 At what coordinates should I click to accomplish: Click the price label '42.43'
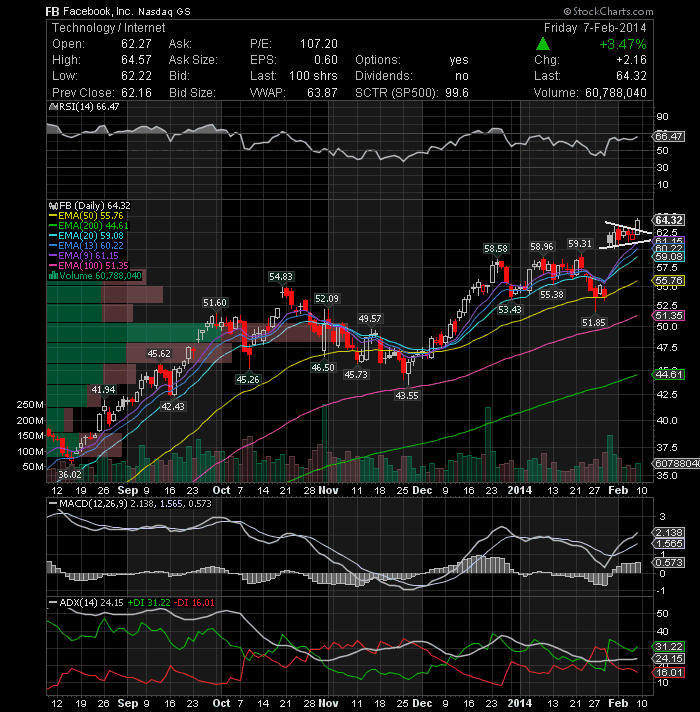pyautogui.click(x=173, y=406)
